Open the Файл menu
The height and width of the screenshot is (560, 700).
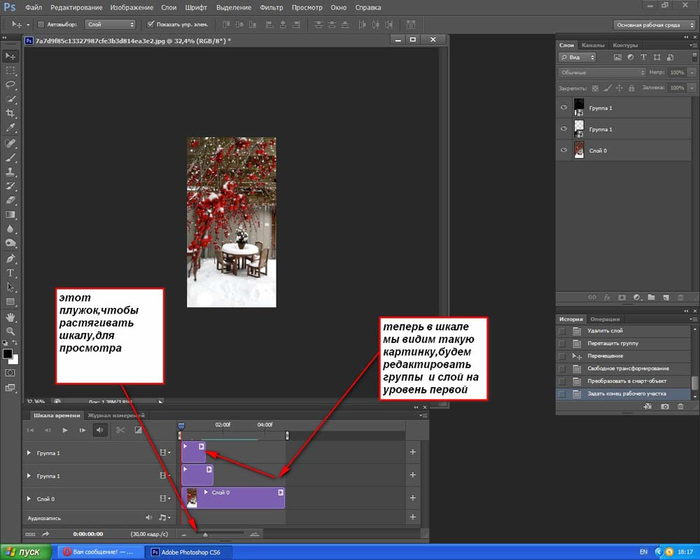point(34,8)
